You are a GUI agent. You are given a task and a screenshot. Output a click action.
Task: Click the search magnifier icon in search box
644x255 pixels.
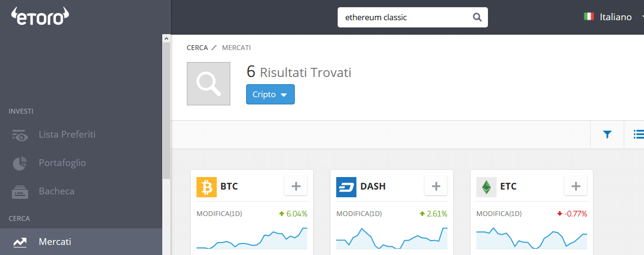pos(477,17)
